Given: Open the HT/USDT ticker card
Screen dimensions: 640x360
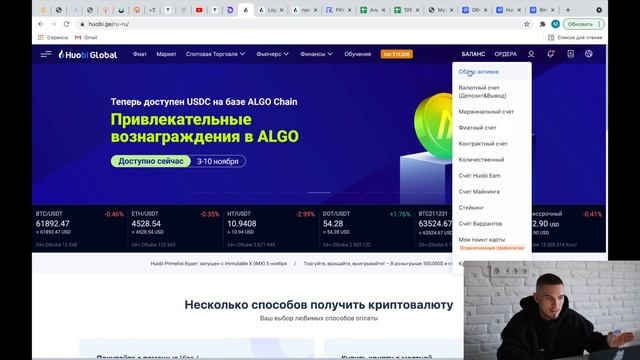Looking at the screenshot, I should click(x=271, y=229).
